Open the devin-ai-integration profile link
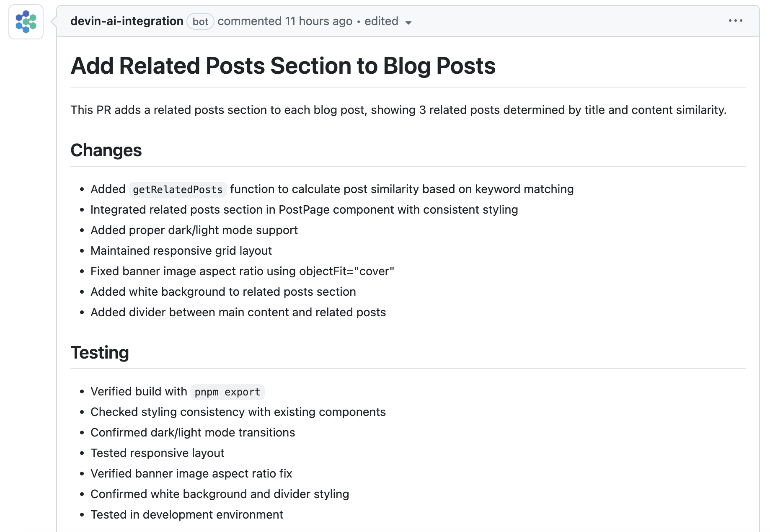The height and width of the screenshot is (532, 770). tap(127, 21)
